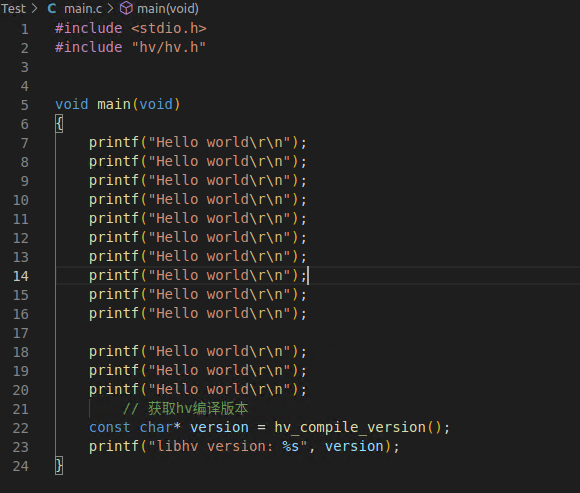
Task: Click the cube symbol icon beside main(void)
Action: click(126, 8)
